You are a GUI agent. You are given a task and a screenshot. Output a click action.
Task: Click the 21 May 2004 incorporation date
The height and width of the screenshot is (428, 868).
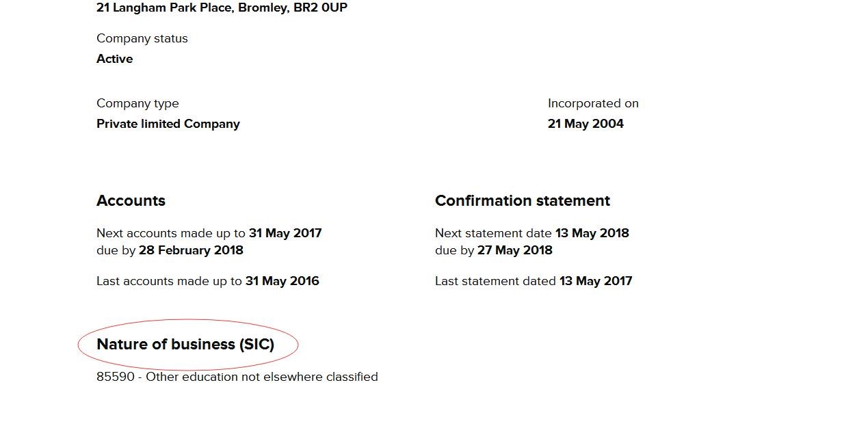[585, 124]
